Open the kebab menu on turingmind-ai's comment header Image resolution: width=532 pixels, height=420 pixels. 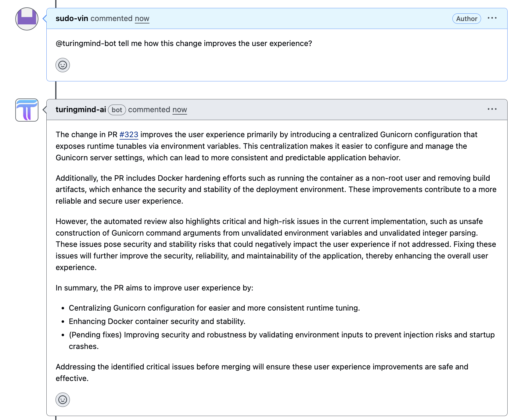[x=492, y=109]
